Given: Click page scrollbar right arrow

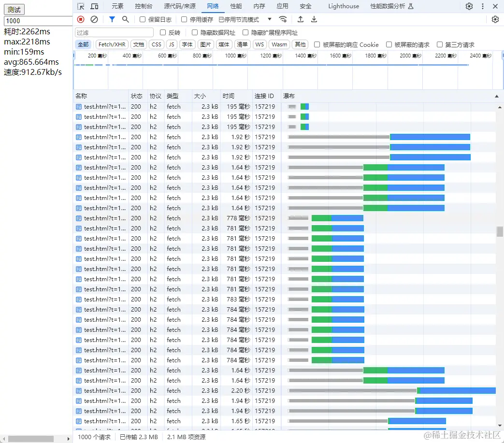Looking at the screenshot, I should coord(68,439).
